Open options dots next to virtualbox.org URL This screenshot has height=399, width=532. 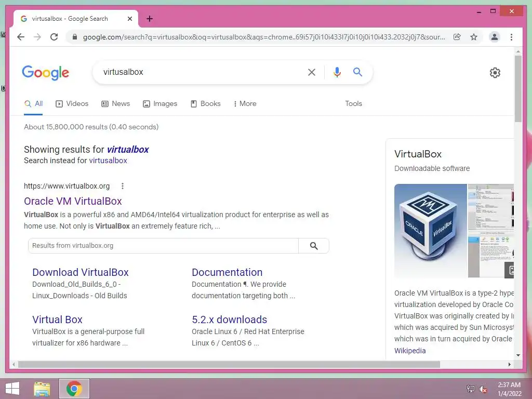click(123, 186)
